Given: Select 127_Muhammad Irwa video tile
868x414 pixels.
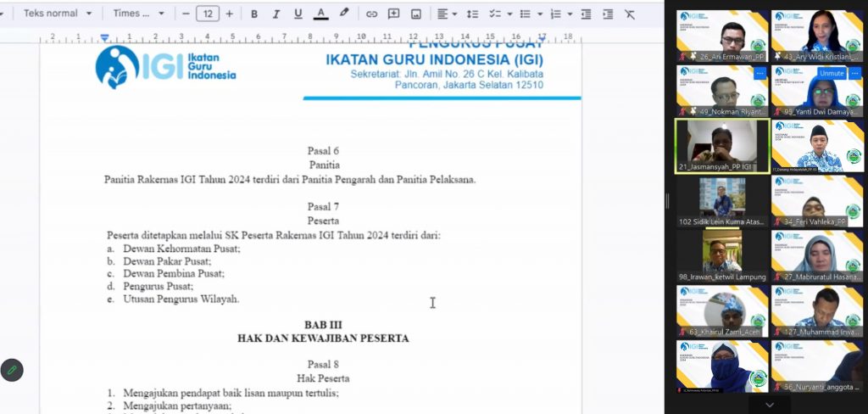Looking at the screenshot, I should 818,311.
